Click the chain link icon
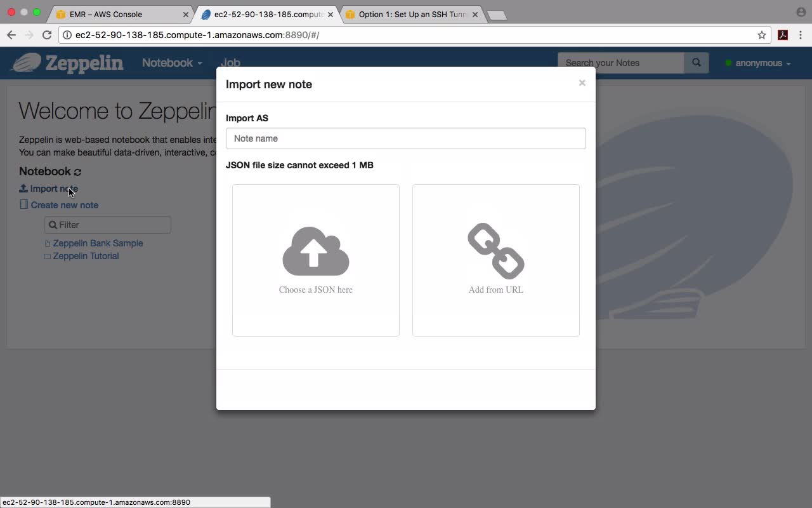Viewport: 812px width, 508px height. pos(496,251)
